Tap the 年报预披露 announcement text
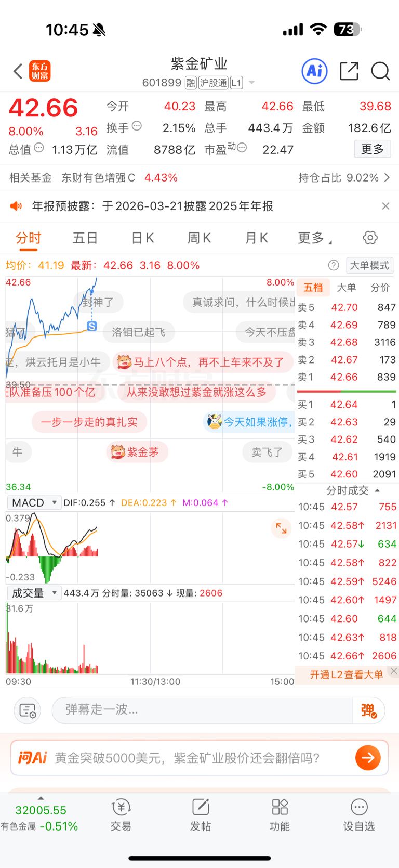Image resolution: width=399 pixels, height=868 pixels. [153, 206]
